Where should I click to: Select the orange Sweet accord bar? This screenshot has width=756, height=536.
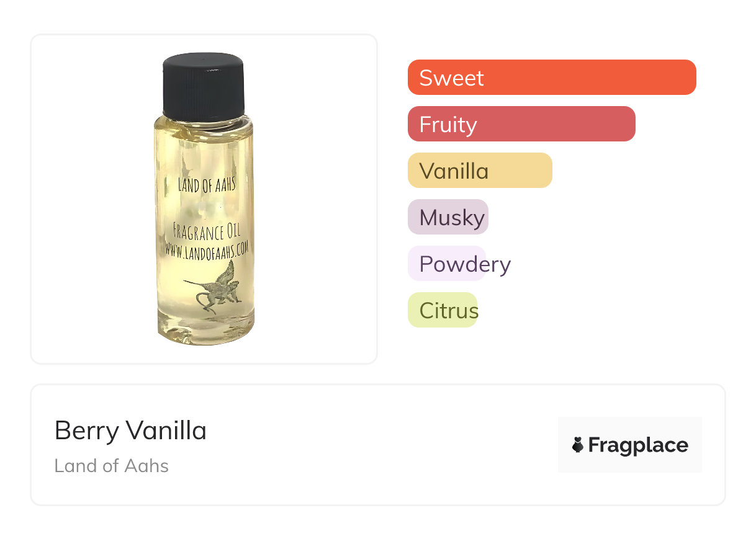(551, 78)
